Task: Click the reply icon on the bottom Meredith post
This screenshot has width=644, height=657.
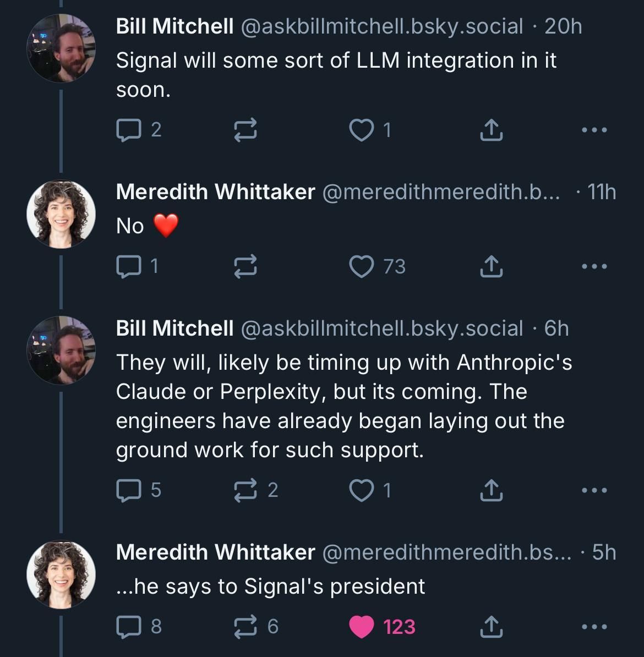Action: [x=128, y=626]
